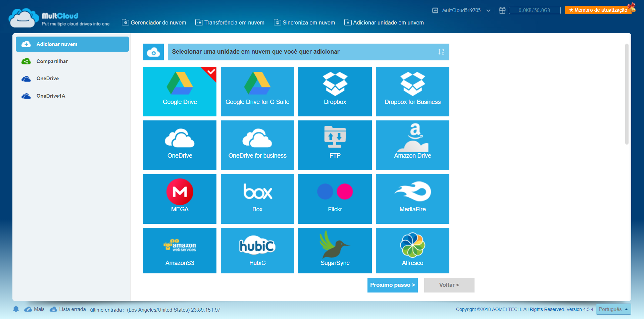Open Gerenciador de nuvem menu

[x=154, y=22]
